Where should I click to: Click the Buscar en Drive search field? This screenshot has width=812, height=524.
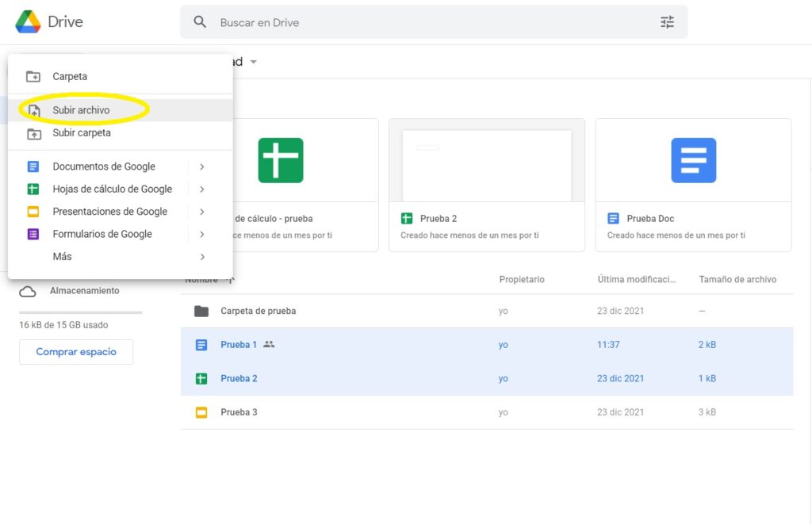pyautogui.click(x=434, y=22)
